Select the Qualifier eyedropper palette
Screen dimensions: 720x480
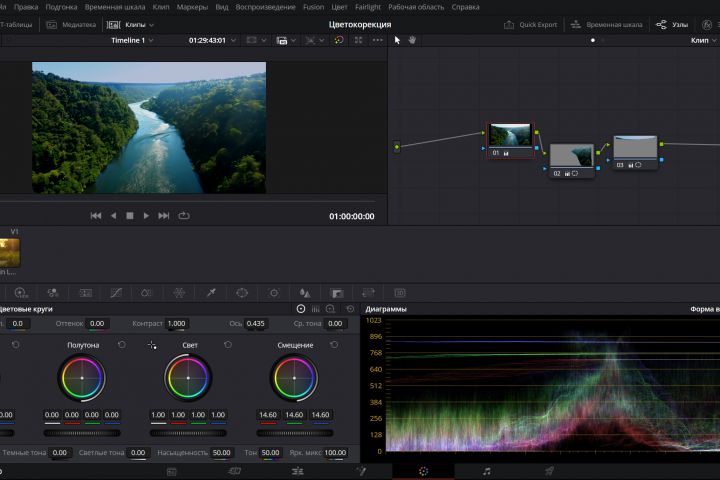[210, 293]
